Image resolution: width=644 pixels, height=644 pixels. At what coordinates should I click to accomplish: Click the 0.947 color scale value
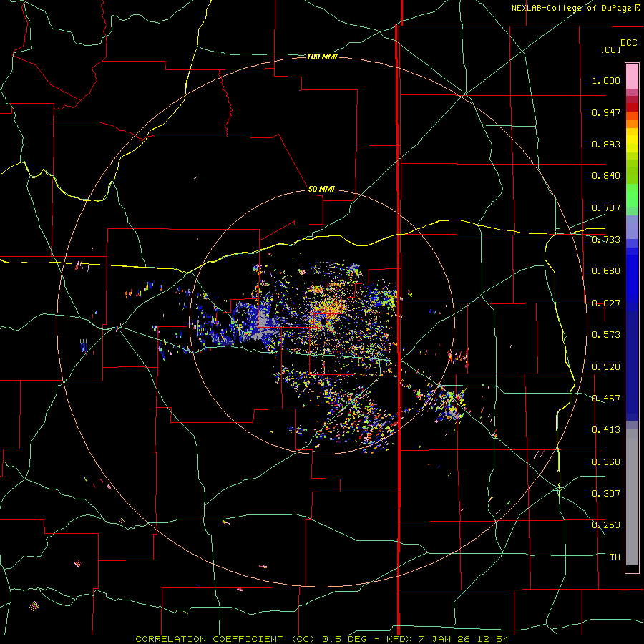click(x=606, y=112)
